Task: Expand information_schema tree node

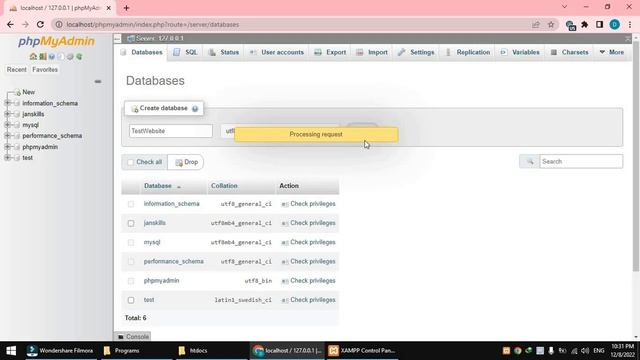Action: coord(7,103)
